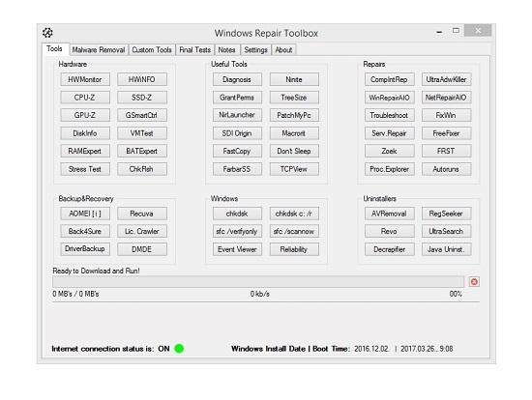Screen dimensions: 532x400
Task: Open Event Viewer
Action: 237,249
